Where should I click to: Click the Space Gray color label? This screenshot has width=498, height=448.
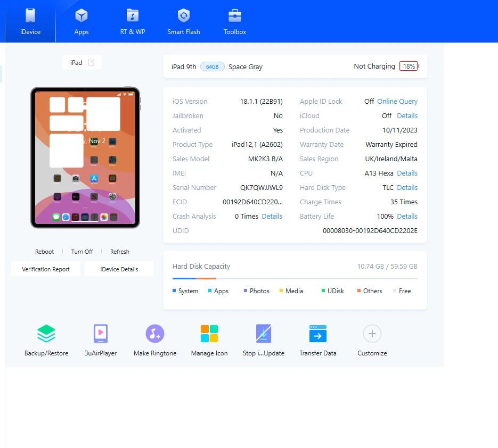pyautogui.click(x=246, y=67)
